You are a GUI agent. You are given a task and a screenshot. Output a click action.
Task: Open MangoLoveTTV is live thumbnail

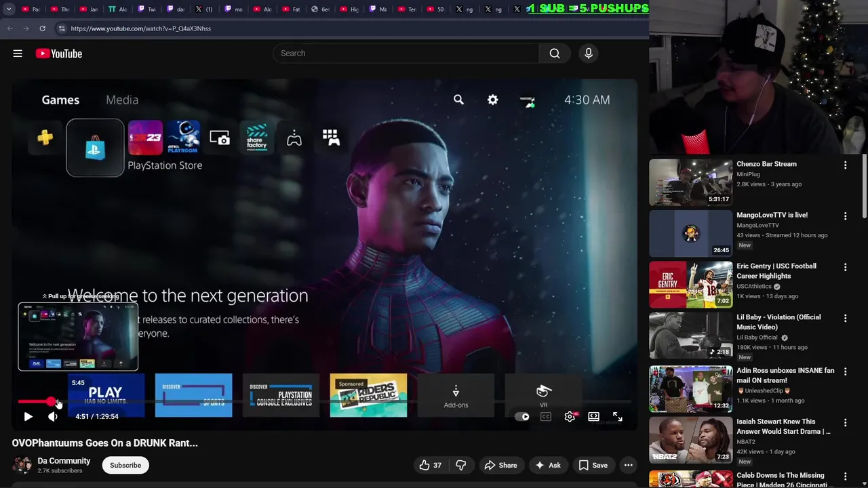(x=691, y=233)
